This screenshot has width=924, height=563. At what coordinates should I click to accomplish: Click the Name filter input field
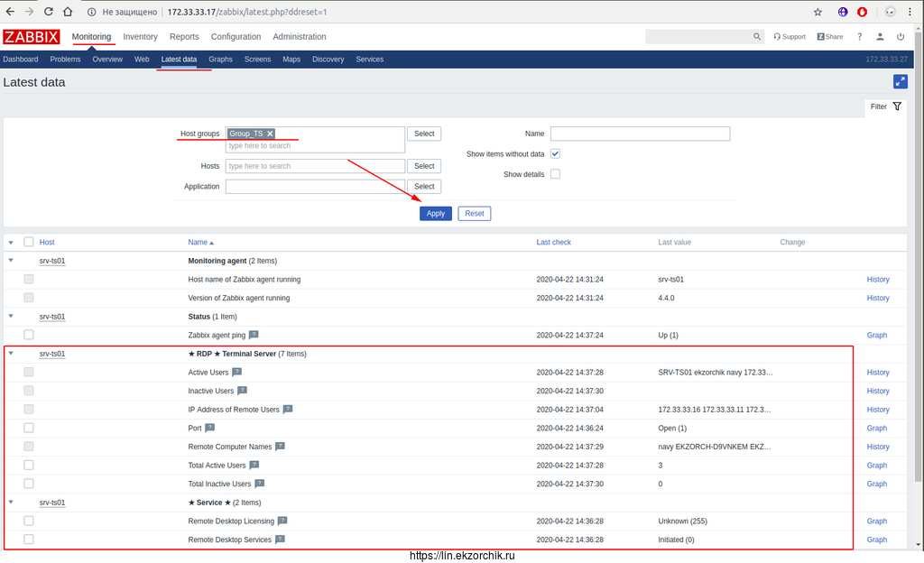click(640, 134)
